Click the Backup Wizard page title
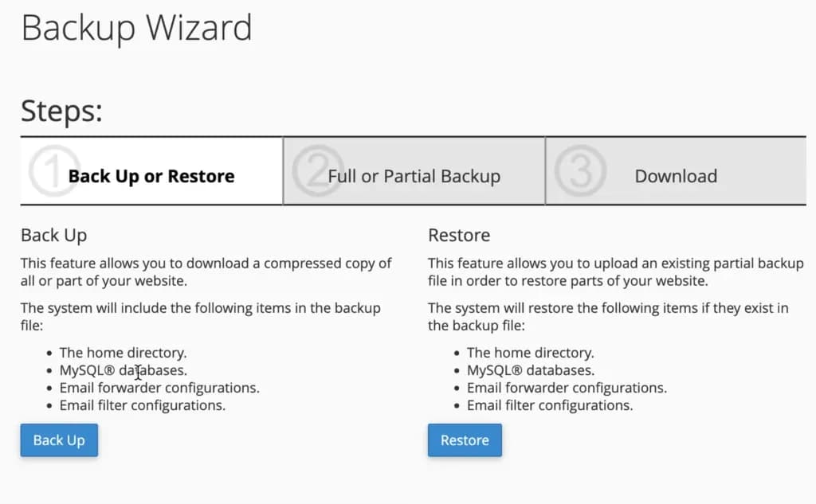The image size is (816, 504). tap(136, 27)
